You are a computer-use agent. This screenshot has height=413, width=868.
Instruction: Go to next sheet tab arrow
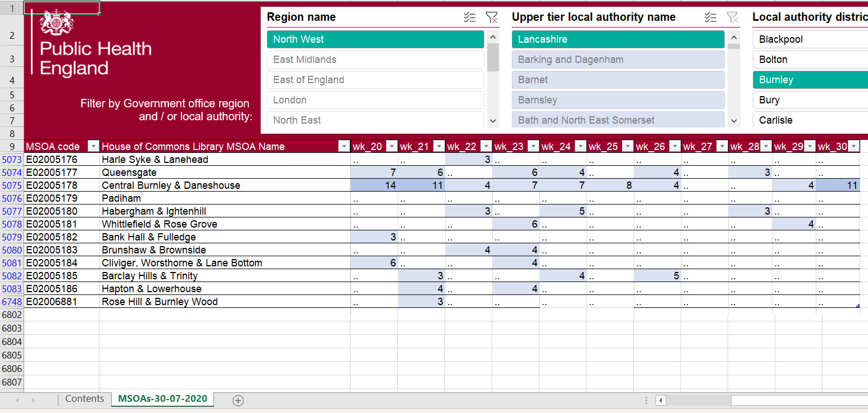pos(33,400)
